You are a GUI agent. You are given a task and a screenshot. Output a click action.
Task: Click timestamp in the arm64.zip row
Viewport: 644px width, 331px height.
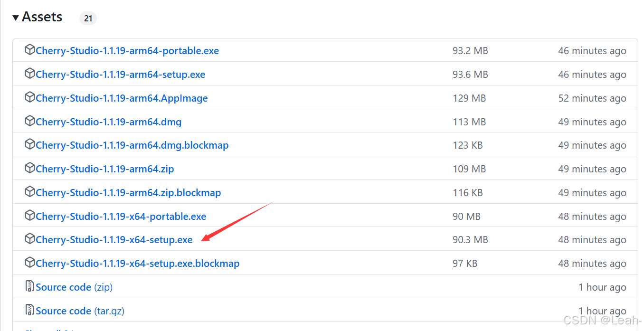592,169
